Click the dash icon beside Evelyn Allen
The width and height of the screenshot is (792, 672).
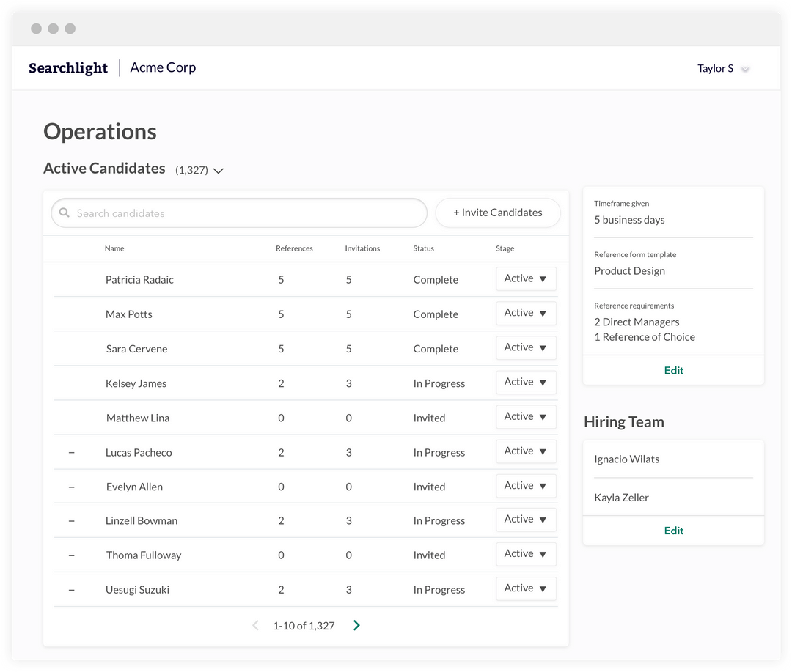71,487
